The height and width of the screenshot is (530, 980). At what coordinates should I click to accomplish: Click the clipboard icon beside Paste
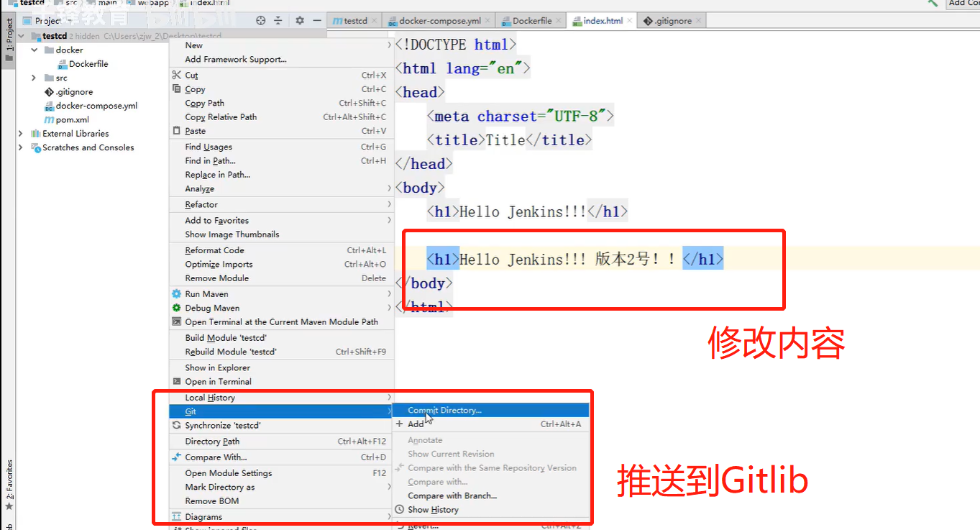click(177, 131)
